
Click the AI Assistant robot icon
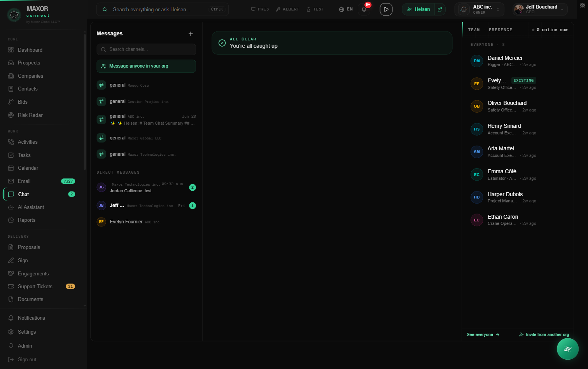click(11, 207)
